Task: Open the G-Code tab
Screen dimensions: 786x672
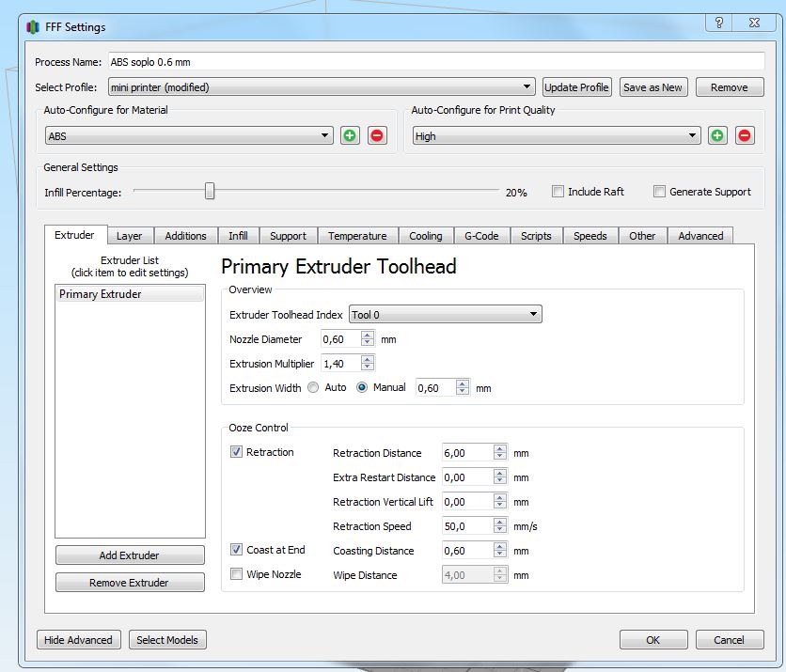Action: (481, 236)
